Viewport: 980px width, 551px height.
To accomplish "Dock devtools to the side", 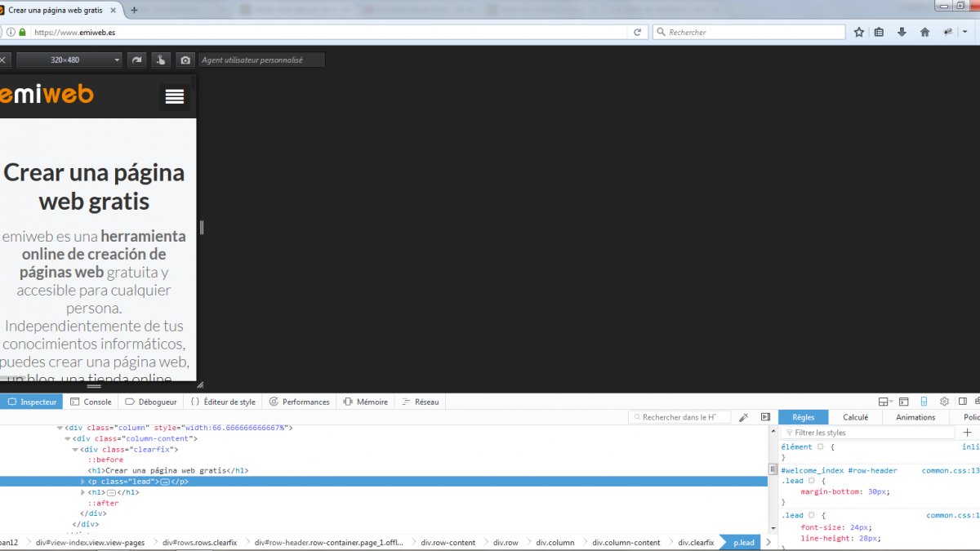I will pyautogui.click(x=963, y=402).
